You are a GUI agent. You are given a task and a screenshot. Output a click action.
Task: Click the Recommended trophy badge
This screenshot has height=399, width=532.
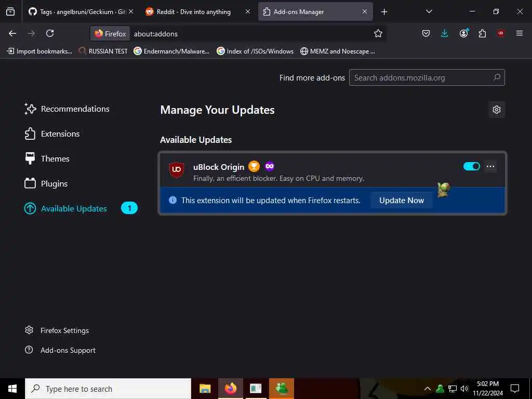(254, 166)
